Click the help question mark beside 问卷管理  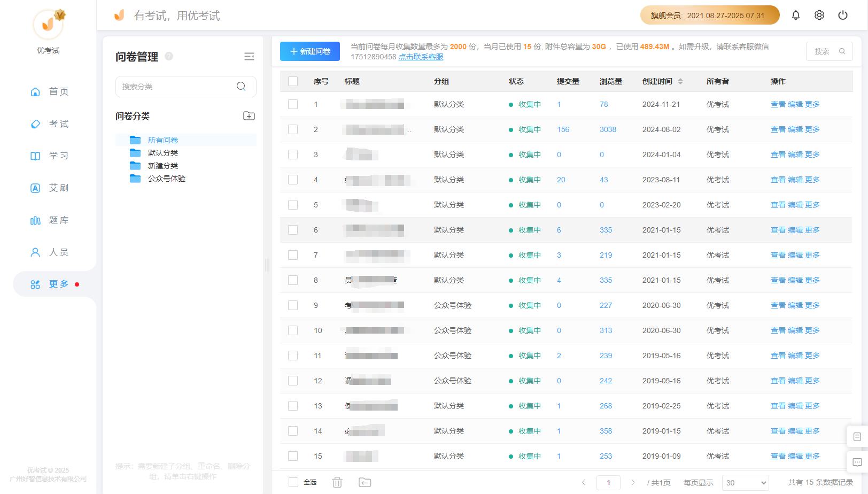click(169, 56)
